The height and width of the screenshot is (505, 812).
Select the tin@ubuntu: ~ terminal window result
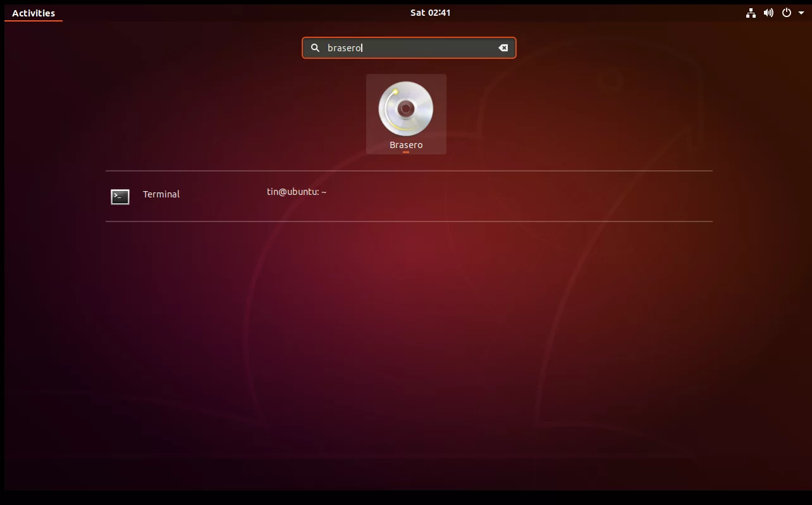tap(297, 192)
